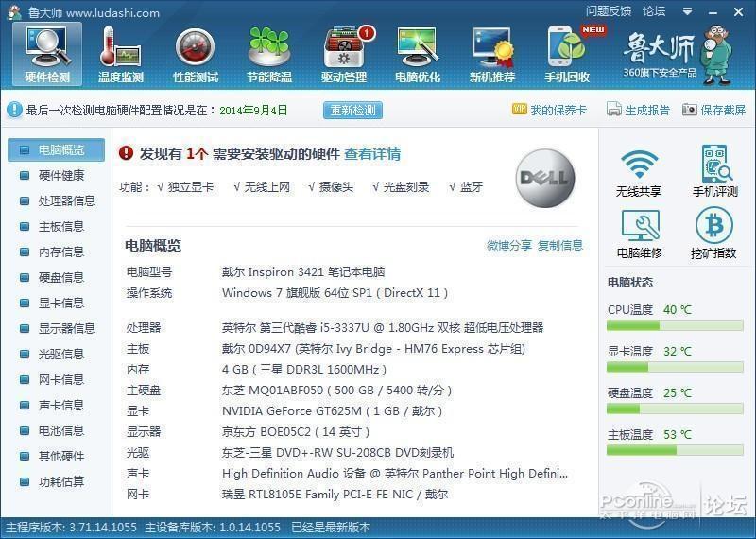
Task: Click the 微博分享 share link
Action: [x=509, y=246]
